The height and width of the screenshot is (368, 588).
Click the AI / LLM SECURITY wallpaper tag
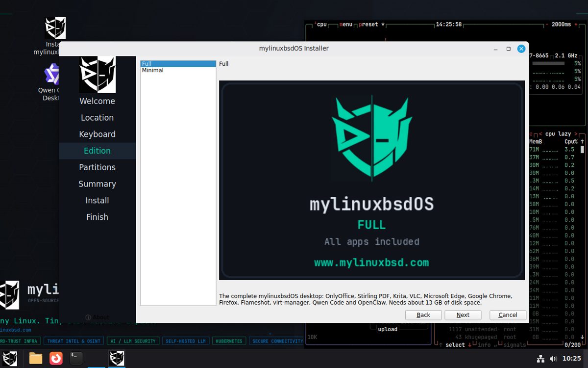tap(133, 341)
